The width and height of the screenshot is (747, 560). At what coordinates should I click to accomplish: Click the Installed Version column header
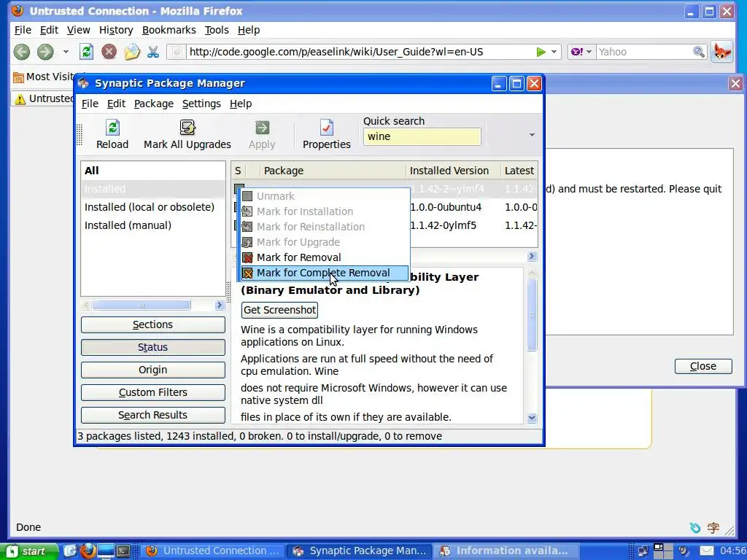pos(452,171)
